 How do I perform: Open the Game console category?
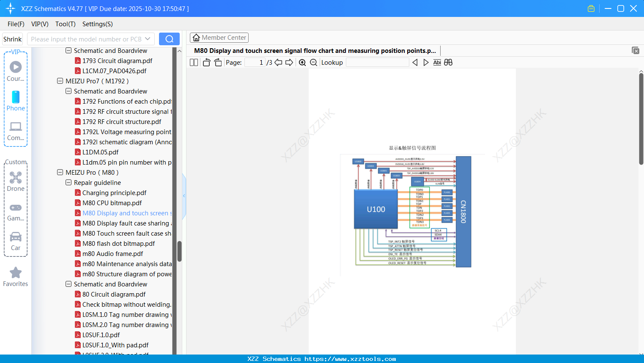click(x=16, y=212)
